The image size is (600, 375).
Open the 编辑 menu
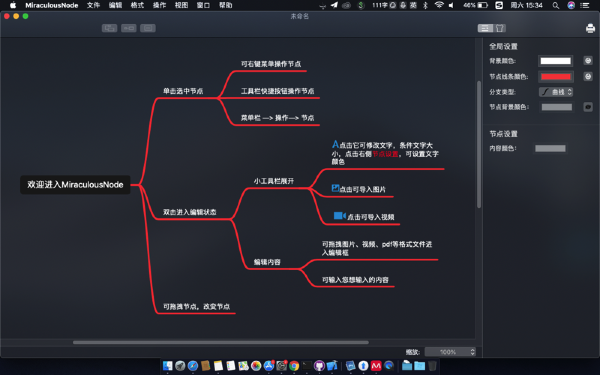115,5
